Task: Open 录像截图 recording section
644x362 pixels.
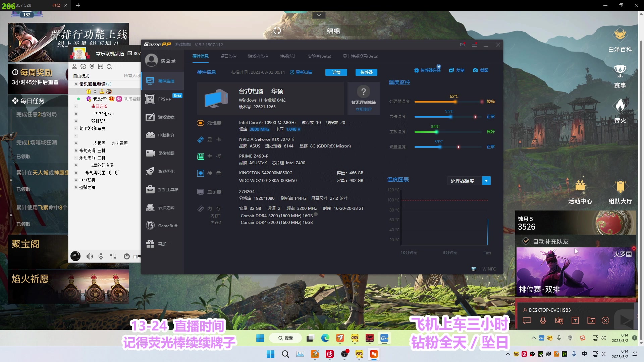Action: [x=162, y=153]
